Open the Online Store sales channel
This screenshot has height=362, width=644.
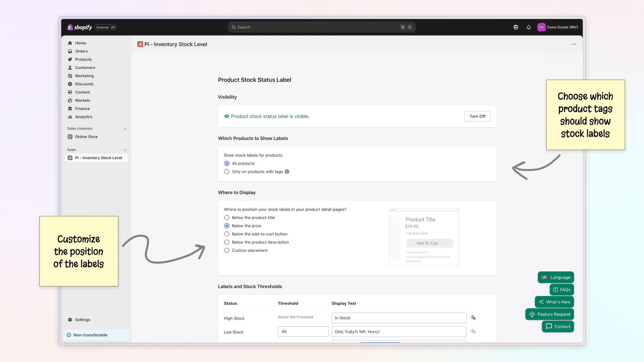click(x=86, y=136)
